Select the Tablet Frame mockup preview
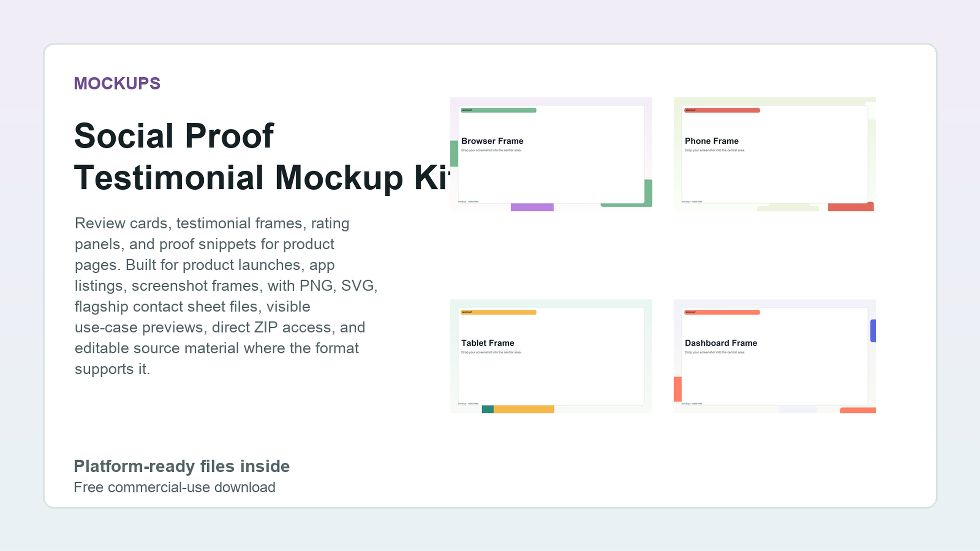This screenshot has height=551, width=980. tap(551, 356)
